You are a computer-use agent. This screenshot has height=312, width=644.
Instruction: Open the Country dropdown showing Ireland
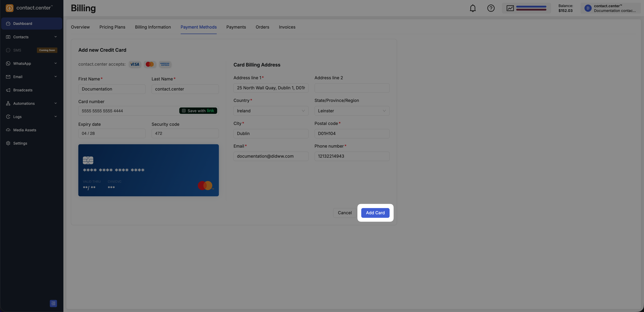point(271,111)
